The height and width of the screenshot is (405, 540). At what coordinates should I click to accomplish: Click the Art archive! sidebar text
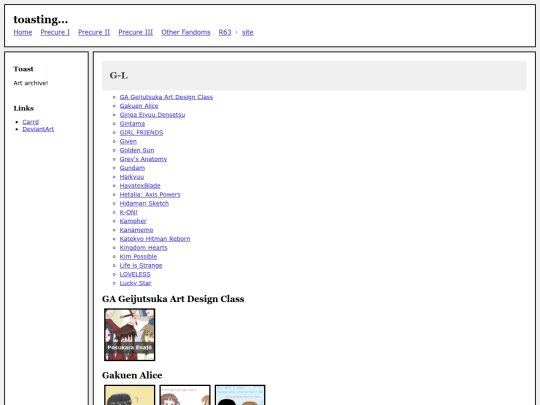coord(31,83)
